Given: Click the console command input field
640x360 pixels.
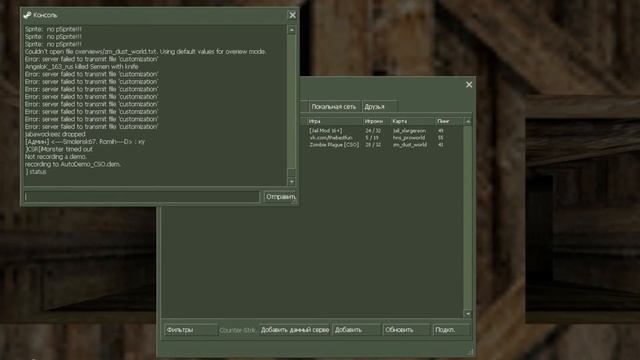Looking at the screenshot, I should 142,197.
